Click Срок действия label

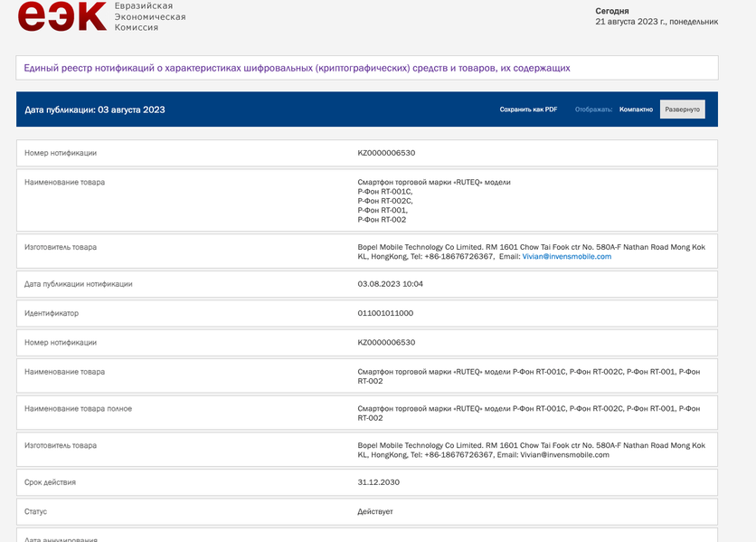(x=50, y=482)
